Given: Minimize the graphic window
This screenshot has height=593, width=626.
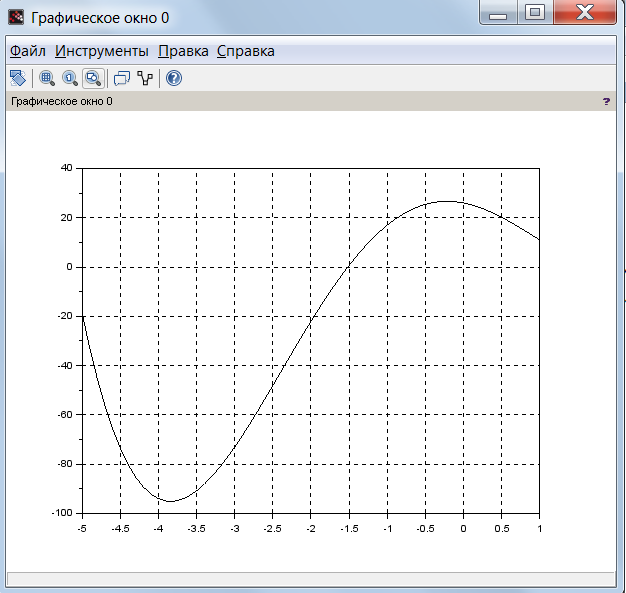Looking at the screenshot, I should 498,13.
